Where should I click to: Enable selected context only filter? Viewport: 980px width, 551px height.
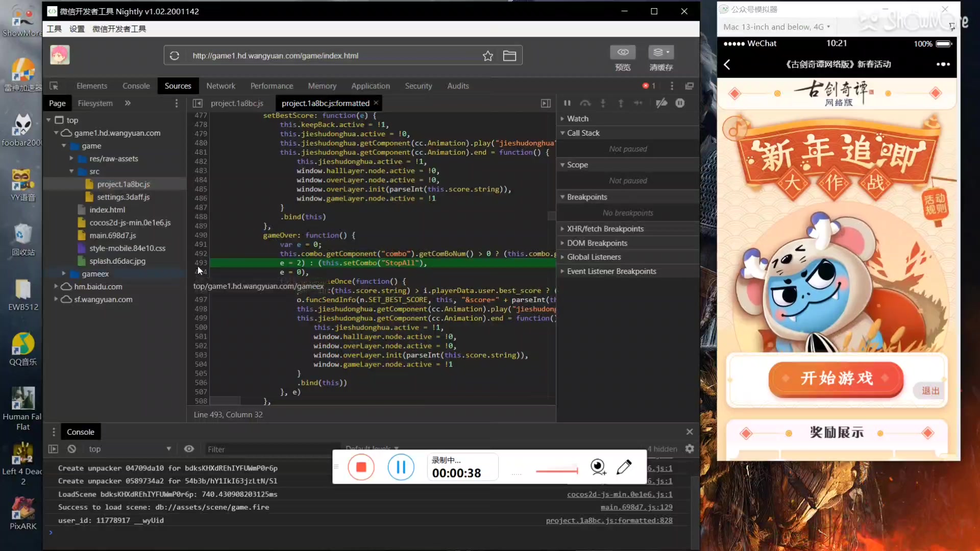(189, 449)
